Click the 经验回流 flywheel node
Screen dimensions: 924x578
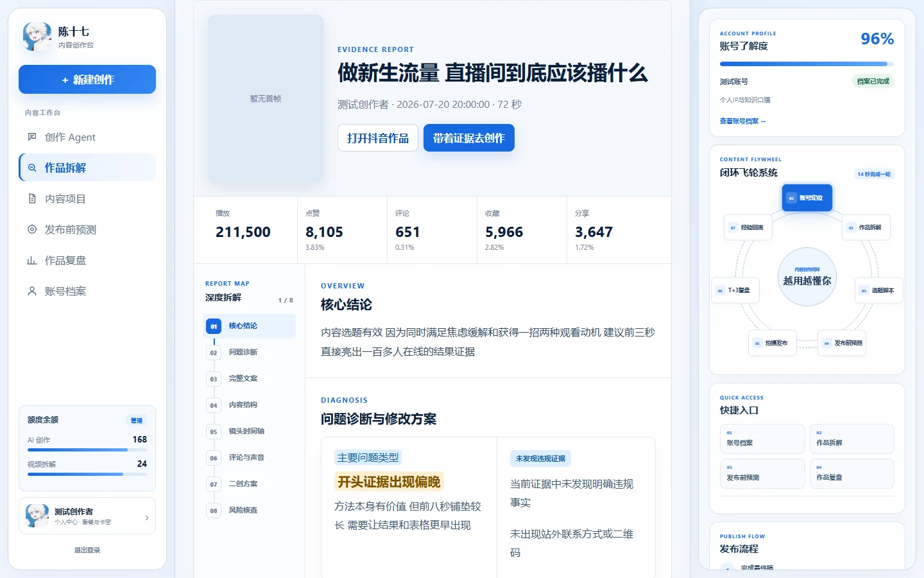[x=748, y=227]
